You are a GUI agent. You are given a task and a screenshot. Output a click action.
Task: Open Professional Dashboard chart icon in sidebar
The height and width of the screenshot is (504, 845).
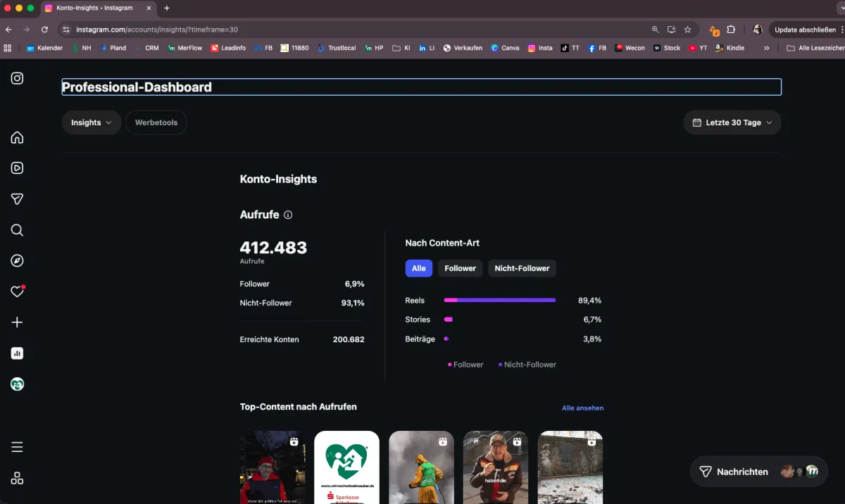17,353
